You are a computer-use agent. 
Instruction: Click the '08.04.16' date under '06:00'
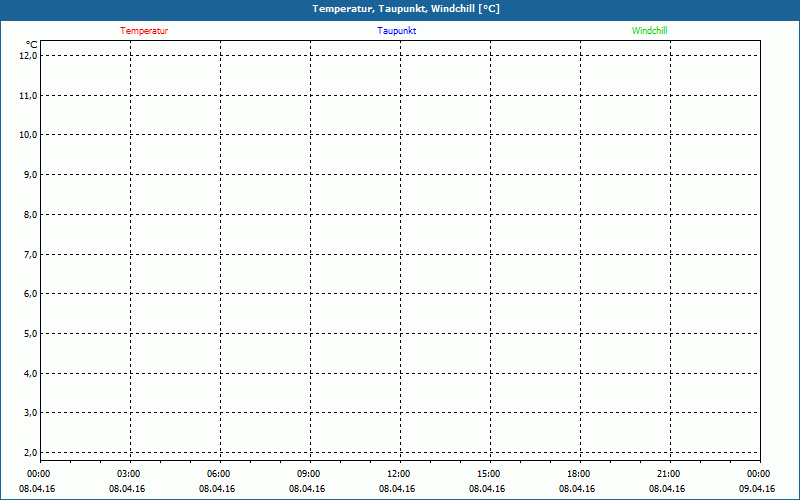click(217, 489)
